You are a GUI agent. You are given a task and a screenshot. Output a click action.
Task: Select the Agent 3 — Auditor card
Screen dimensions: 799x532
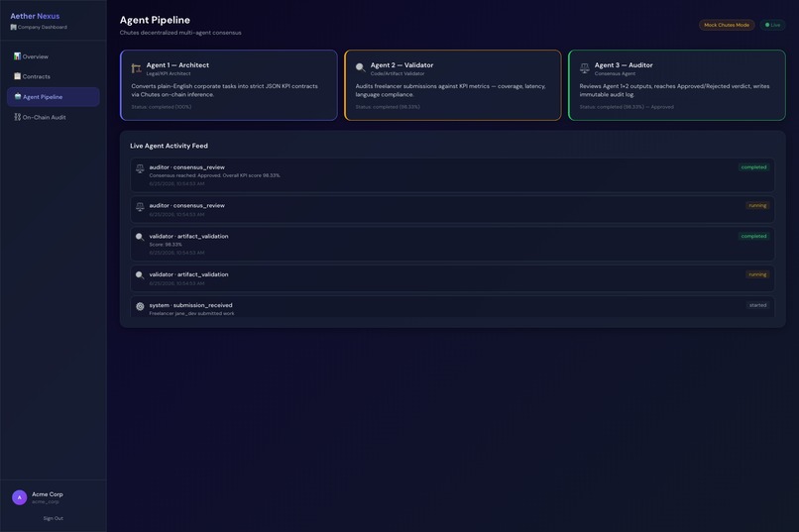[677, 85]
